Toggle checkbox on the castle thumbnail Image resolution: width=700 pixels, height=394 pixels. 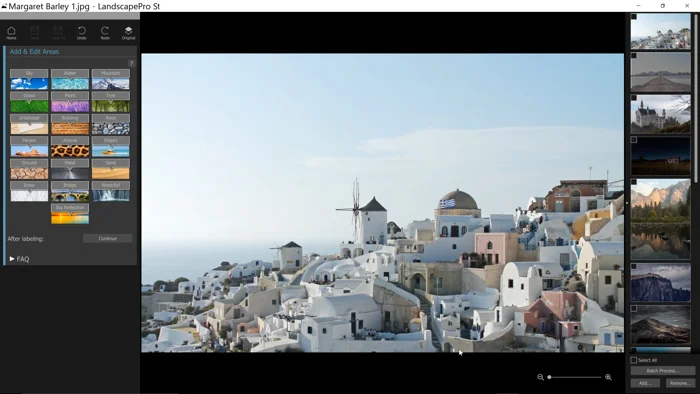click(x=633, y=98)
